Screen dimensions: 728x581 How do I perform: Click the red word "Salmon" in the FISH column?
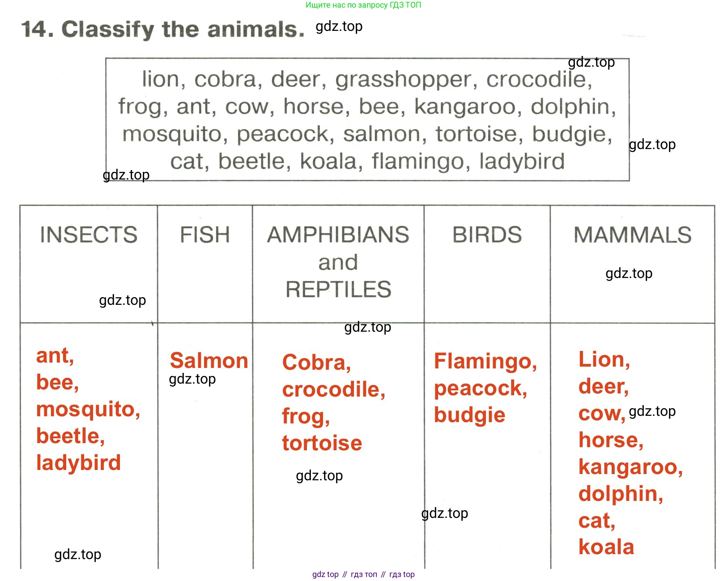(x=209, y=361)
